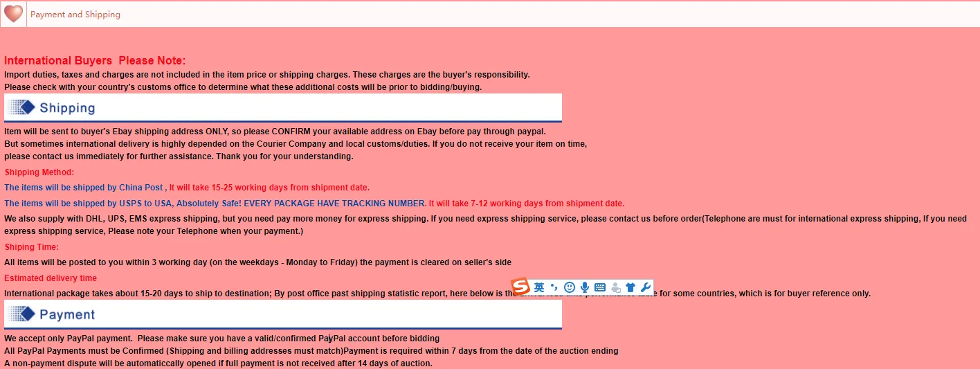This screenshot has height=369, width=980.
Task: Click the Sogou input method logo
Action: [520, 287]
